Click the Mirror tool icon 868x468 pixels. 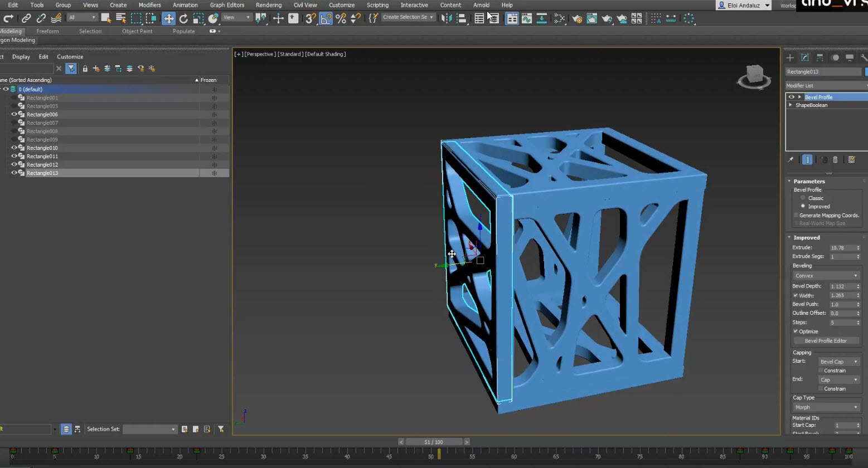coord(446,18)
